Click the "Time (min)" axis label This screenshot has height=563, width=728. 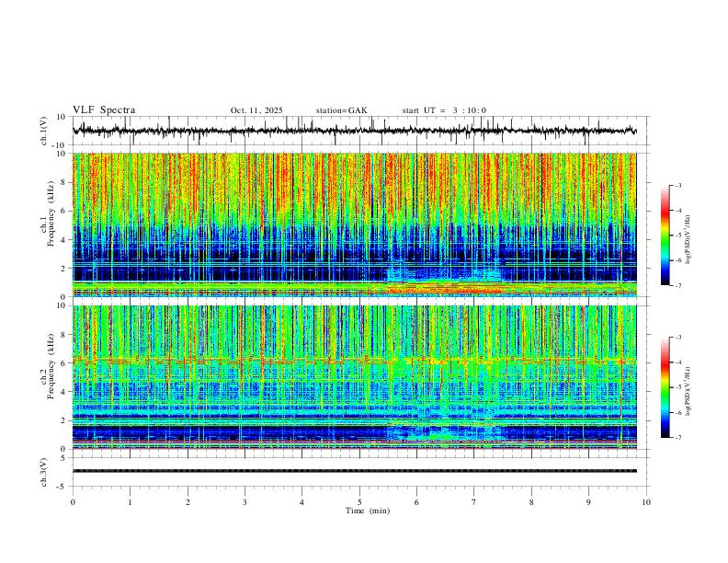368,511
